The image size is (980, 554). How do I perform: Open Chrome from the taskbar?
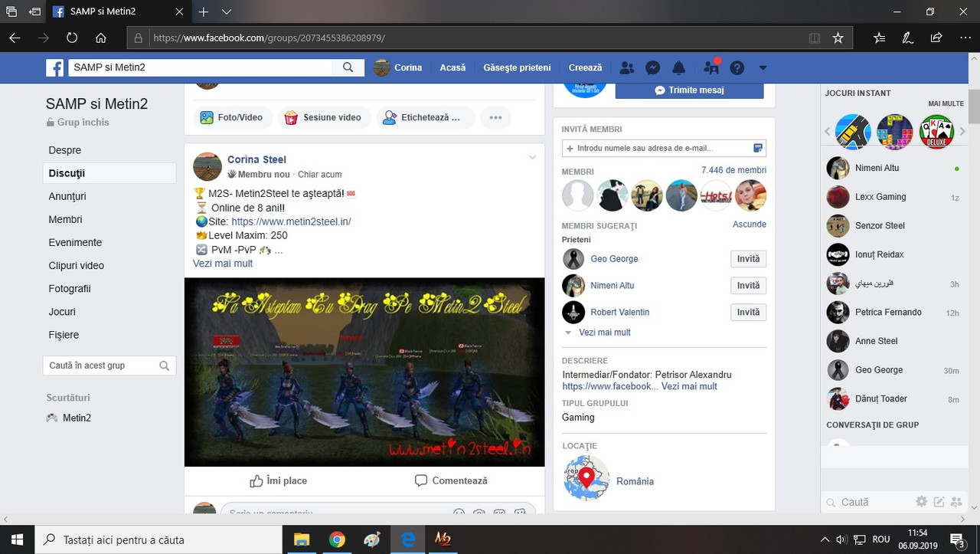[337, 539]
